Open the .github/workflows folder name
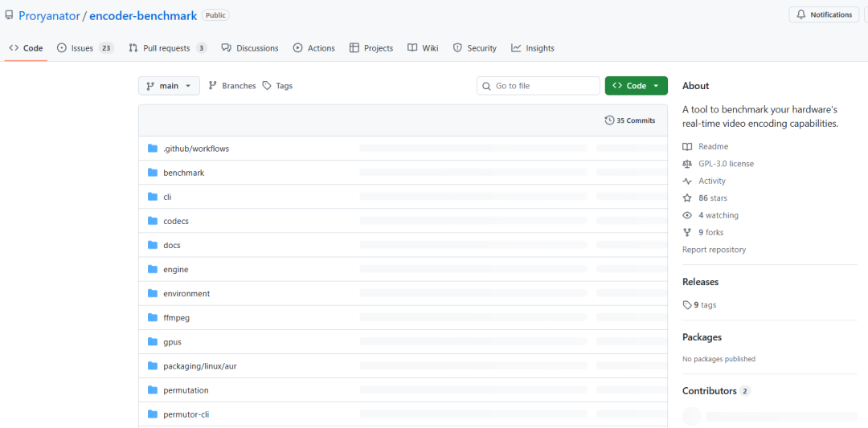Image resolution: width=868 pixels, height=428 pixels. click(196, 149)
